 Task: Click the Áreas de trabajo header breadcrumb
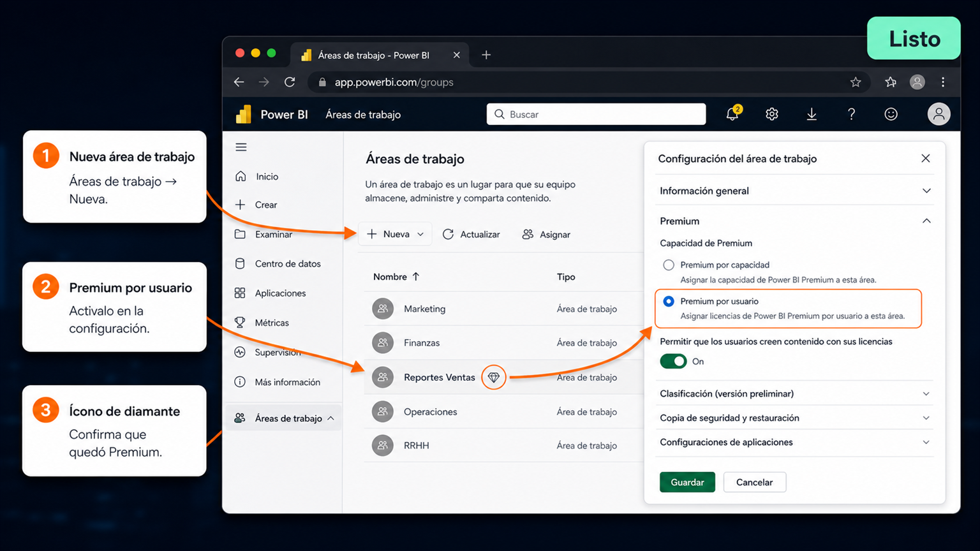pyautogui.click(x=363, y=115)
